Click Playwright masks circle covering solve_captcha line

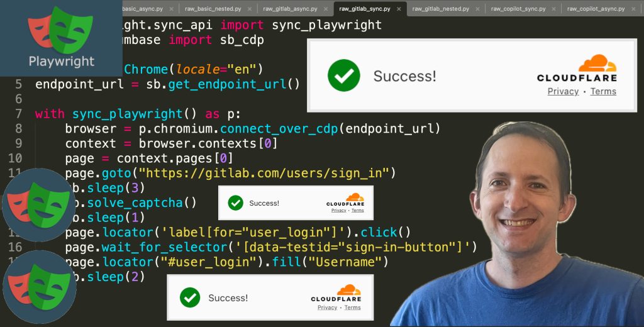(38, 205)
